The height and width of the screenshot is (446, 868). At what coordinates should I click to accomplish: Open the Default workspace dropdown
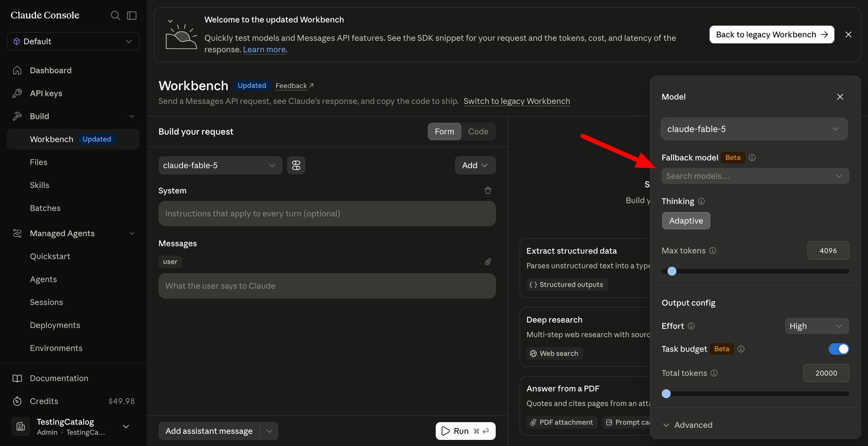pyautogui.click(x=73, y=41)
